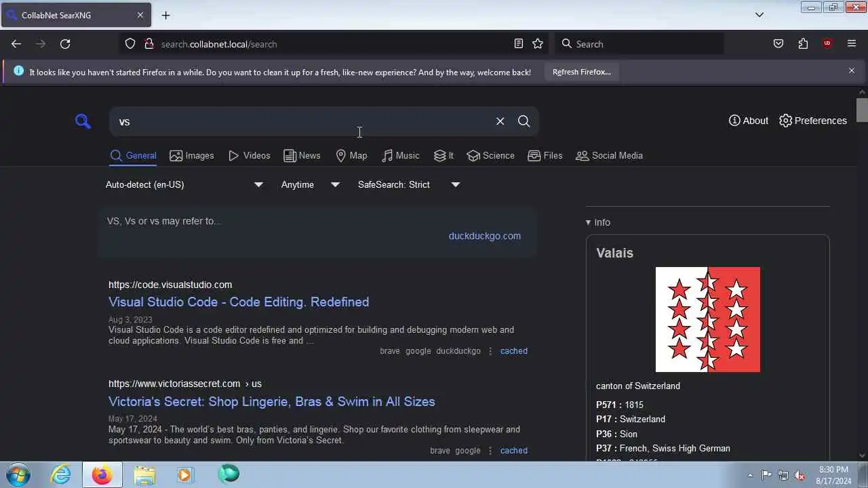Open result options menu for Victoria's Secret
This screenshot has height=488, width=868.
pyautogui.click(x=490, y=451)
